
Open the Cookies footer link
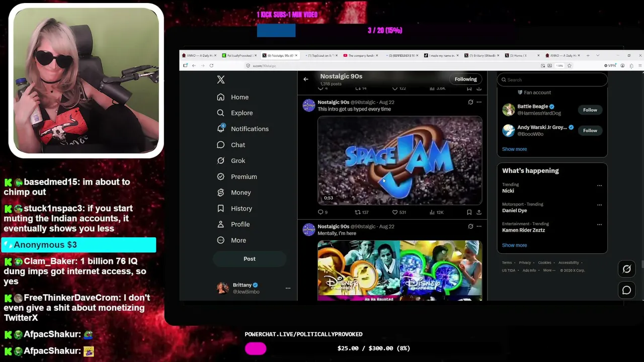tap(544, 262)
